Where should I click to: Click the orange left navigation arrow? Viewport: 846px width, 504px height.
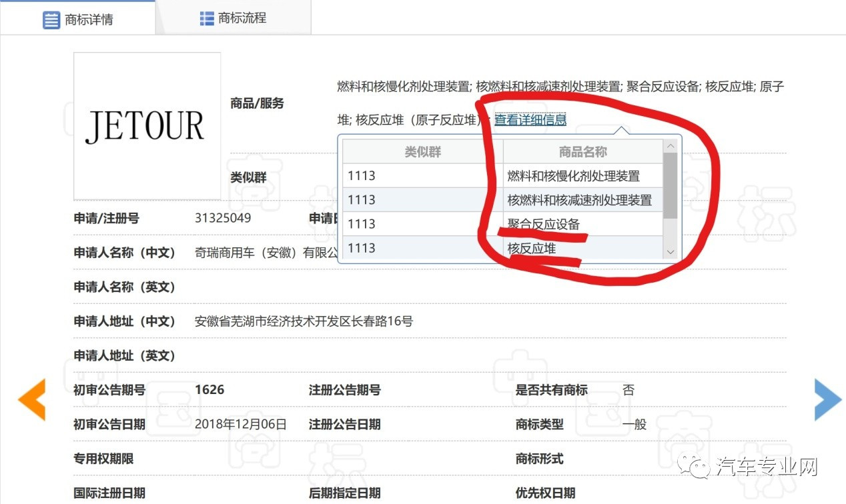pos(31,398)
